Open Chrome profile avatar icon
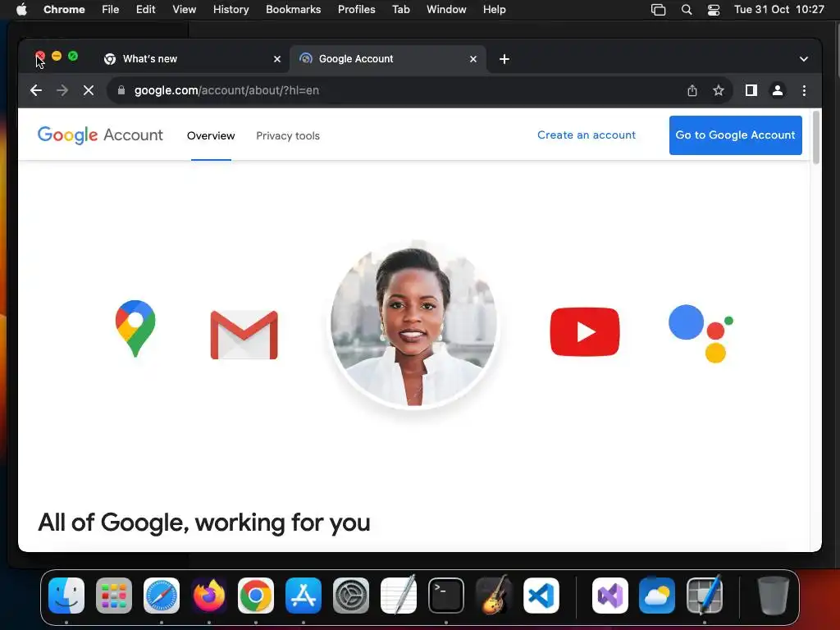The image size is (840, 630). 778,90
